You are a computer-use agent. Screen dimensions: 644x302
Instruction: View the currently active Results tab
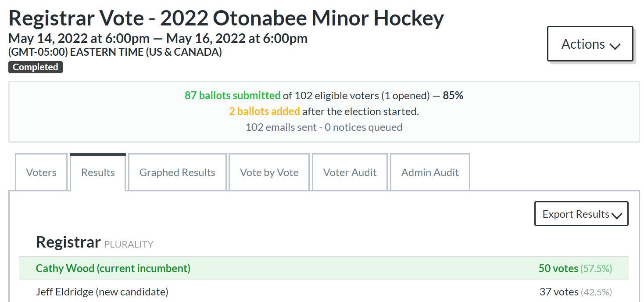click(97, 172)
